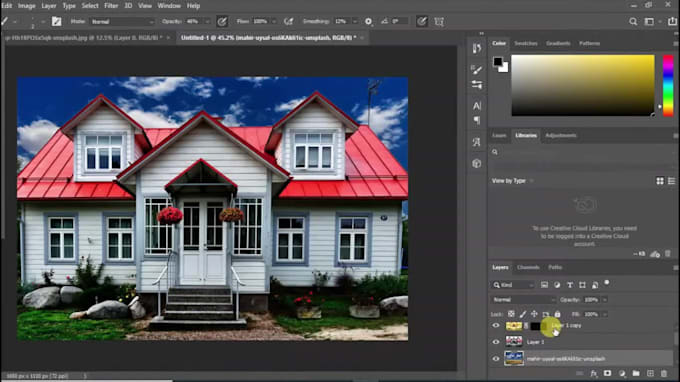Open the History panel icon in dock
The width and height of the screenshot is (680, 382).
[477, 48]
